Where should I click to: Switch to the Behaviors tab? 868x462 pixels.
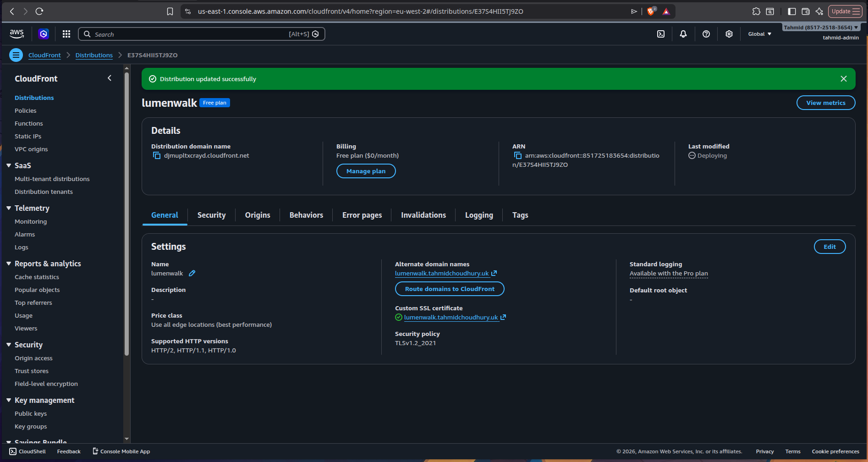click(x=306, y=215)
